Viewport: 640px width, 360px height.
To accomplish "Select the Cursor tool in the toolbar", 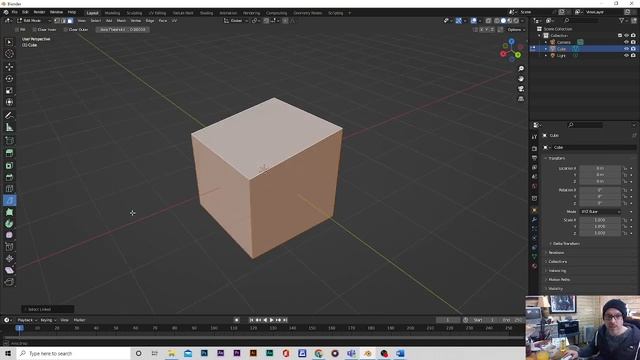I will point(9,53).
